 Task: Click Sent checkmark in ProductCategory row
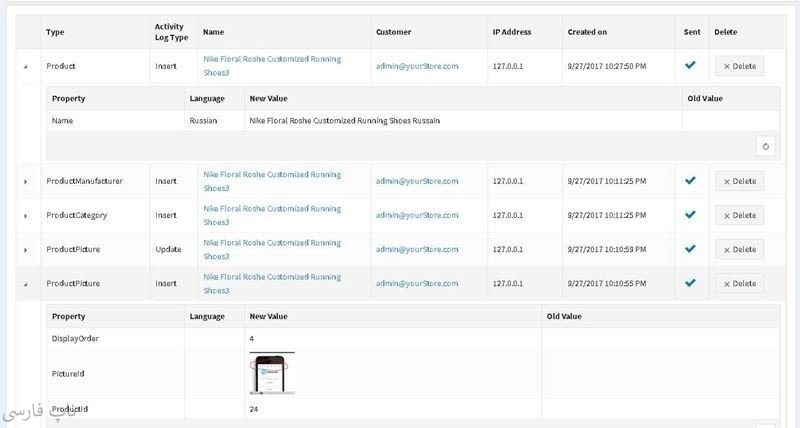(x=689, y=215)
